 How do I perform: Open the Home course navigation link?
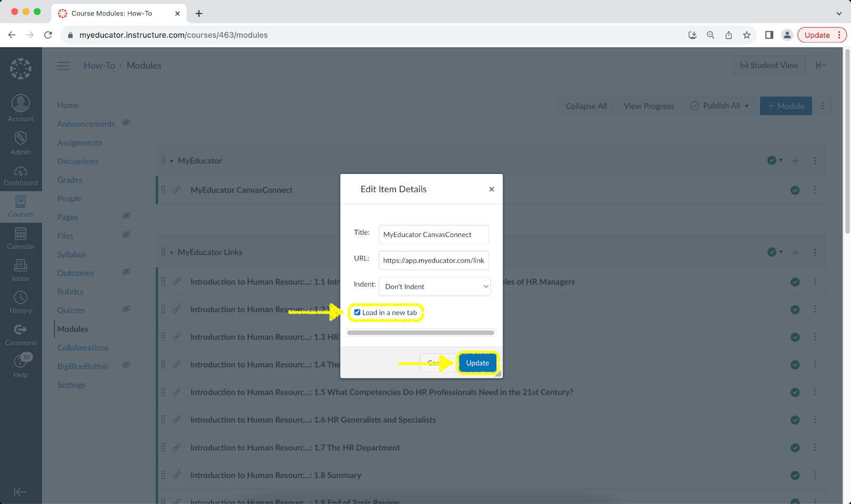point(68,105)
